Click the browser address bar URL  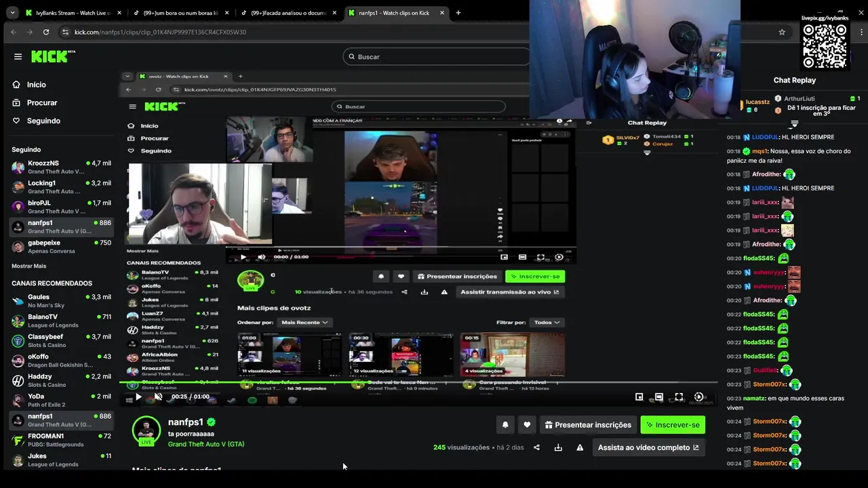coord(160,32)
